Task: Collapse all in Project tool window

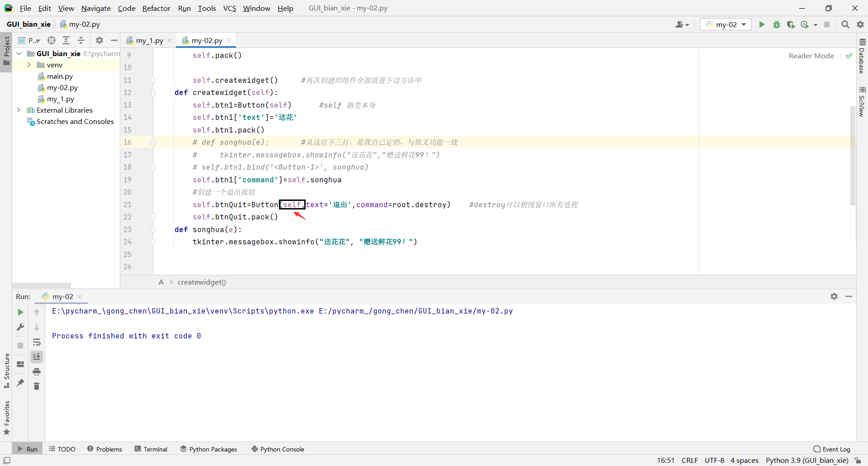Action: tap(81, 40)
